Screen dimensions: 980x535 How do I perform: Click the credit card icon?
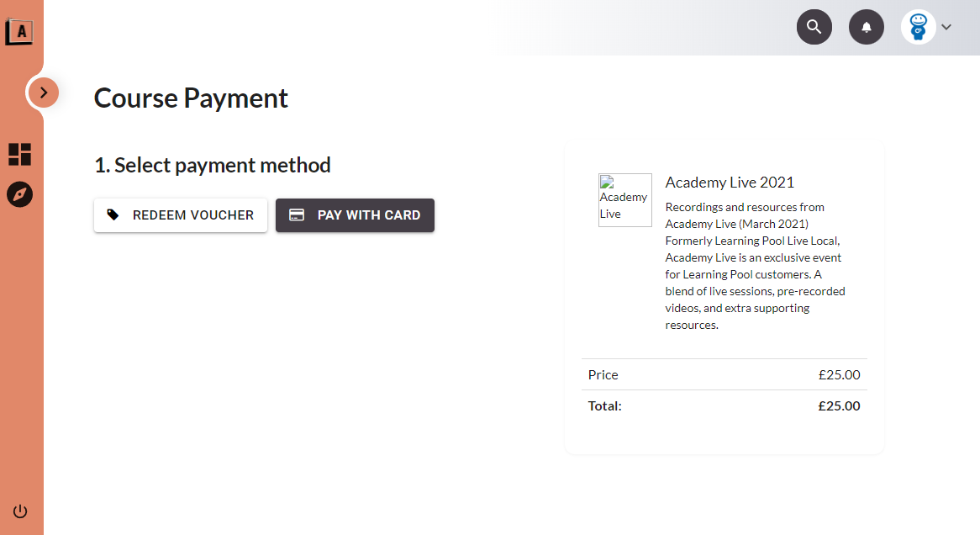pyautogui.click(x=297, y=215)
